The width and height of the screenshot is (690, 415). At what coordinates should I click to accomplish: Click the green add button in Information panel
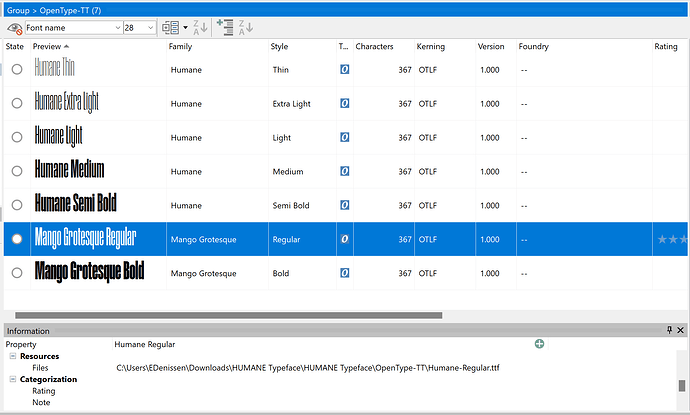pos(540,344)
